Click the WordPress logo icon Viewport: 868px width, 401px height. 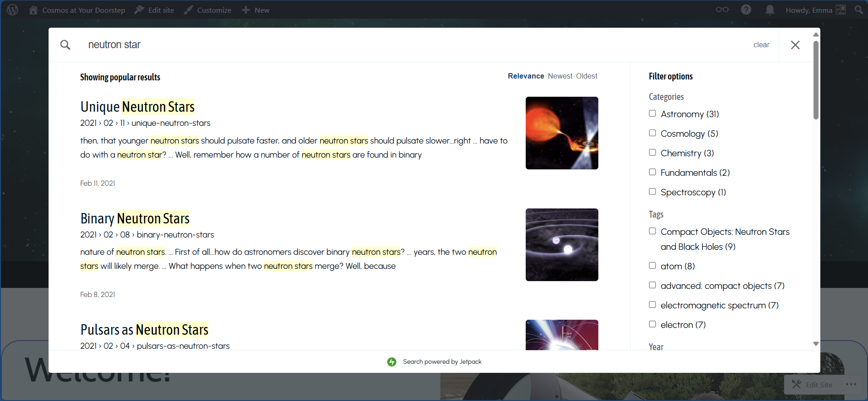[12, 10]
